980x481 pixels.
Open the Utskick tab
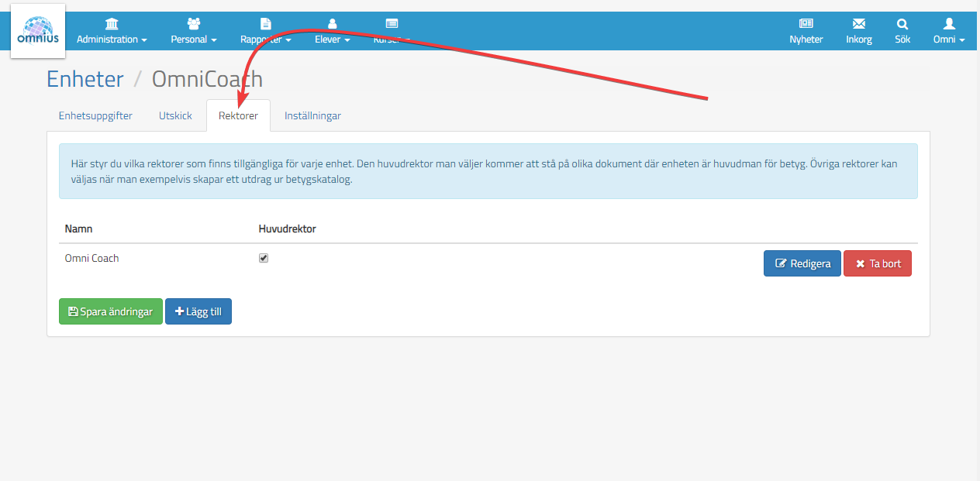click(x=175, y=115)
